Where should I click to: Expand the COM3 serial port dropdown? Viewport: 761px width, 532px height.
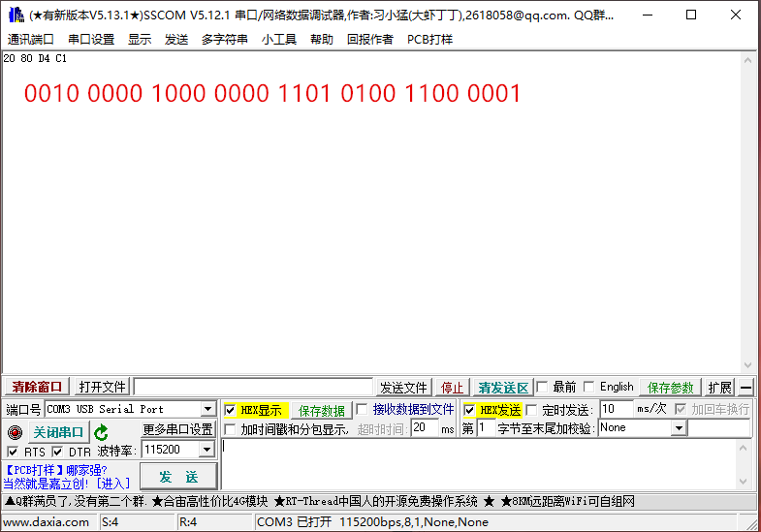[x=207, y=410]
